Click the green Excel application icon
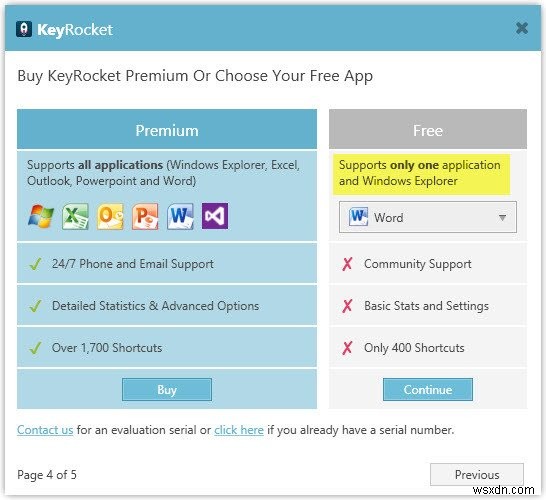This screenshot has width=546, height=500. 75,216
